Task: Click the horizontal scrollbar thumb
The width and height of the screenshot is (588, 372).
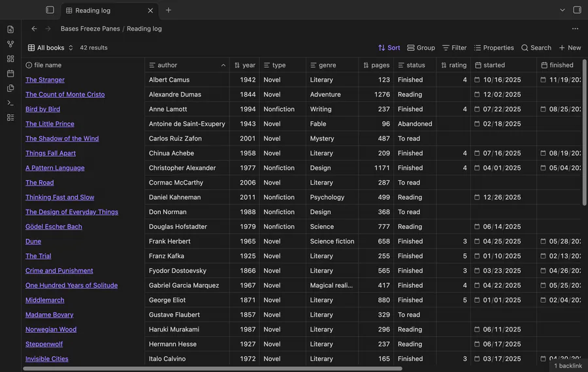Action: coord(212,369)
